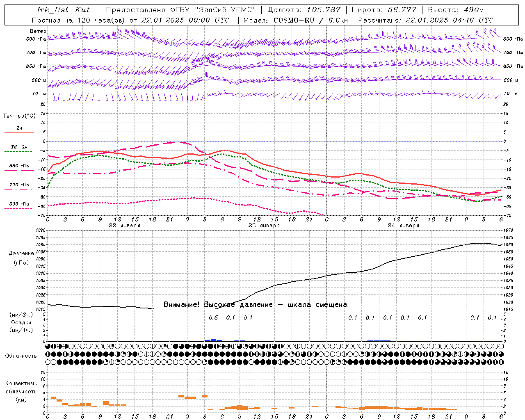This screenshot has width=525, height=420.
Task: Click the date label "23 января"
Action: pyautogui.click(x=264, y=226)
